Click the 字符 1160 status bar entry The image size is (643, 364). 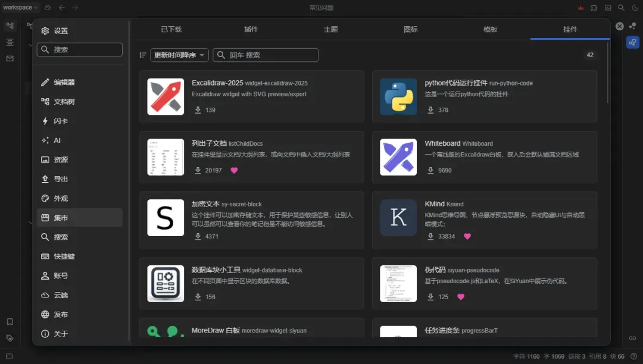click(526, 357)
